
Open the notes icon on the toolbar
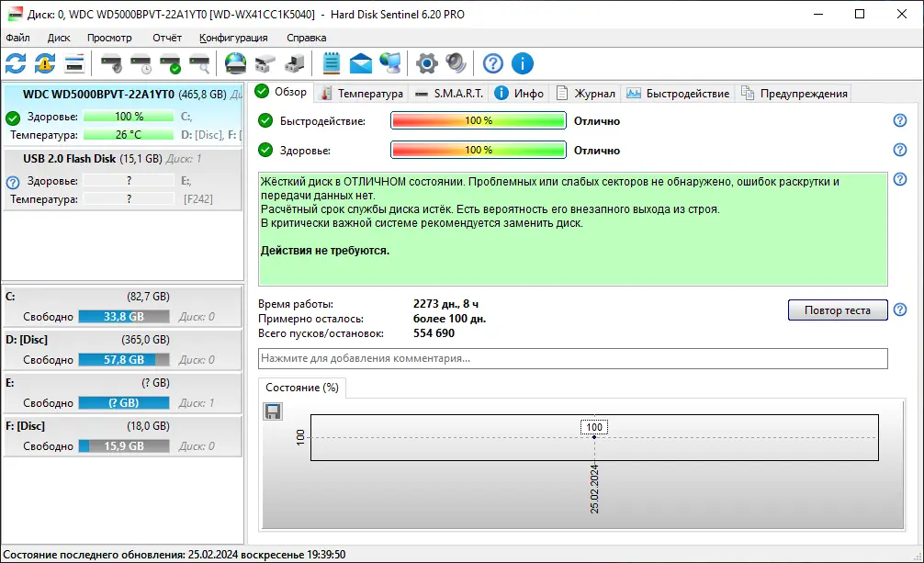(x=331, y=63)
